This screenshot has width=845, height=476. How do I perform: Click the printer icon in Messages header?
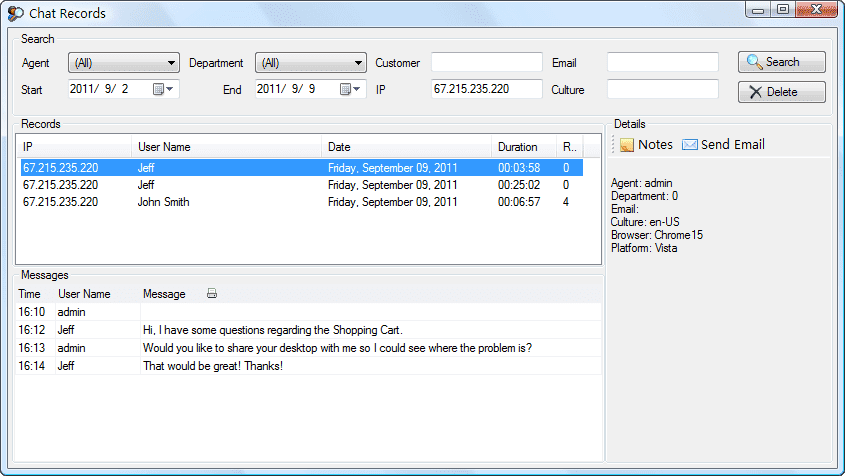(211, 294)
